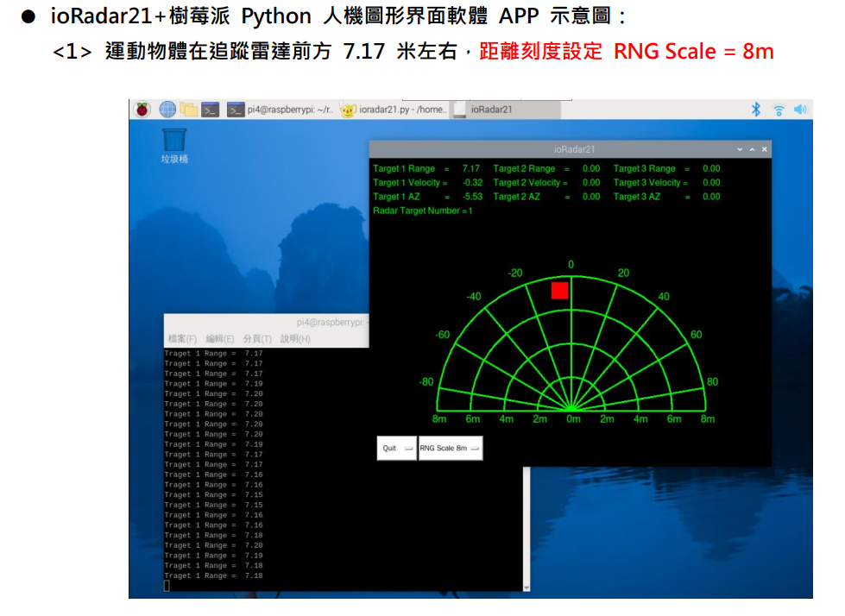Select the ioRadar21 taskbar entry
845x616 pixels.
(506, 110)
